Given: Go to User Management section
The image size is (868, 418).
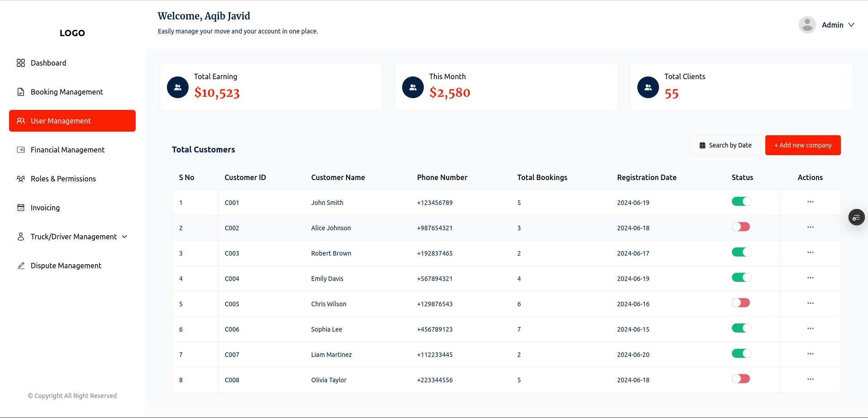Looking at the screenshot, I should pos(72,121).
